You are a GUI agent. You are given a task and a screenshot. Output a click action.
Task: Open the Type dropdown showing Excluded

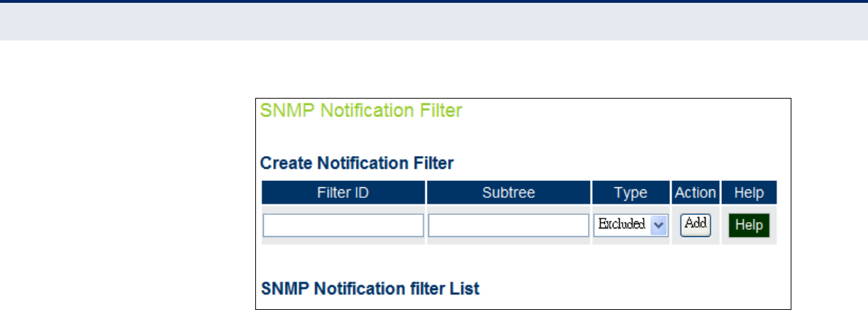click(x=630, y=225)
